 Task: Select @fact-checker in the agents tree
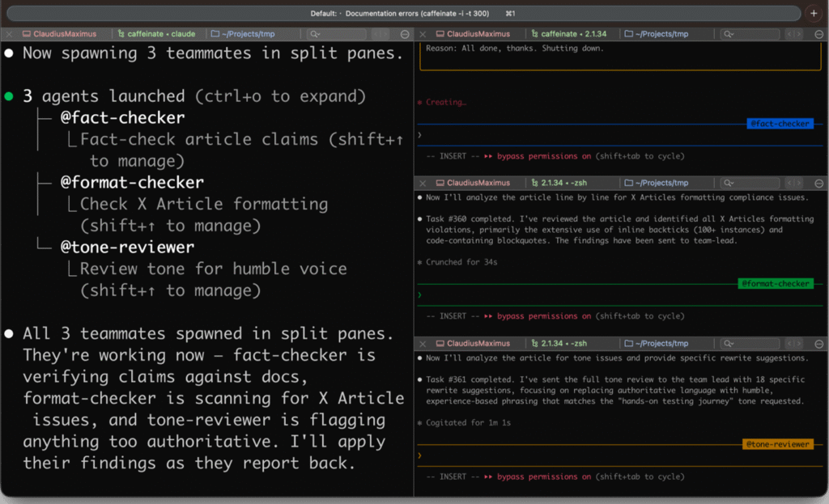tap(123, 117)
